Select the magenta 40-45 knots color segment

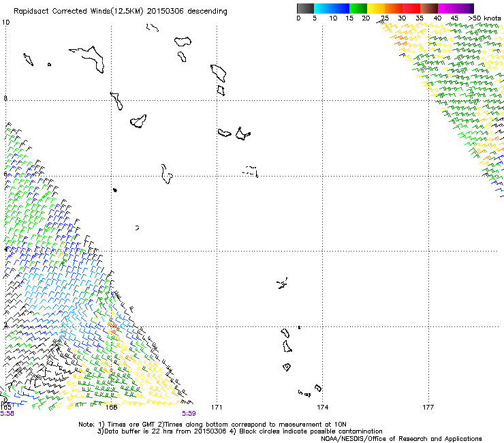click(x=447, y=8)
